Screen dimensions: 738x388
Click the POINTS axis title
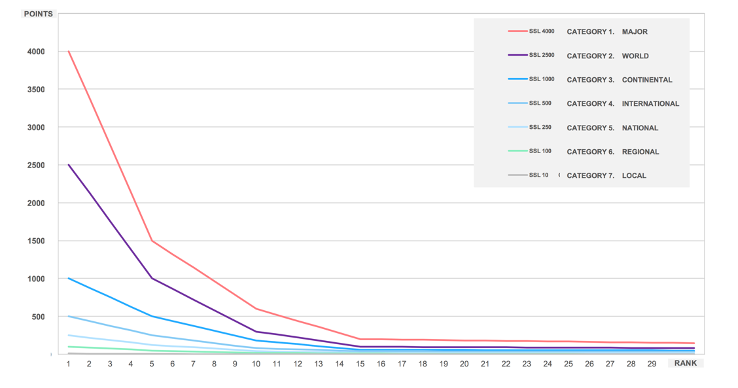pos(38,14)
